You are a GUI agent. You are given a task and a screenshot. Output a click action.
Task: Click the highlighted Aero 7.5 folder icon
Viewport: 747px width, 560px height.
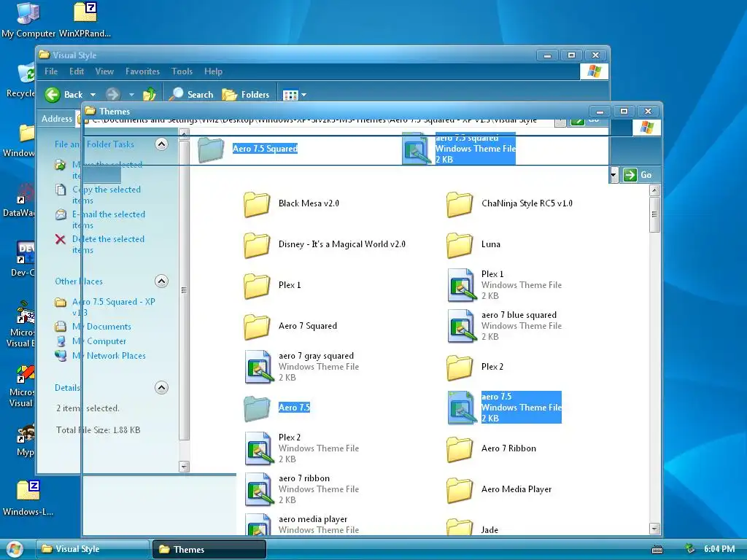(257, 408)
